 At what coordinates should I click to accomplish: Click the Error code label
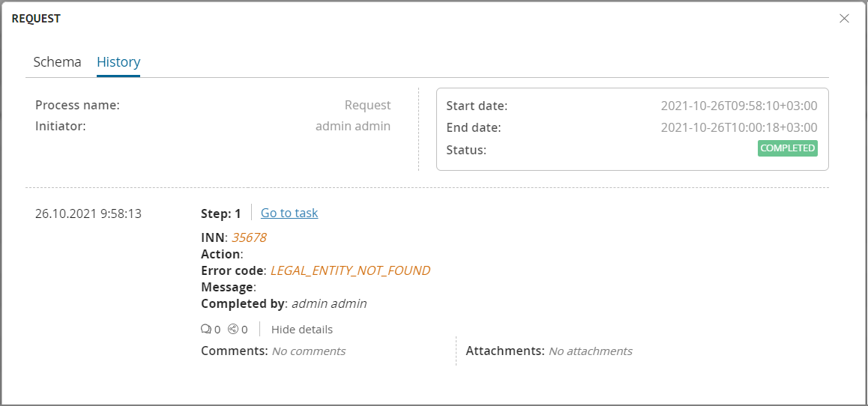tap(234, 271)
